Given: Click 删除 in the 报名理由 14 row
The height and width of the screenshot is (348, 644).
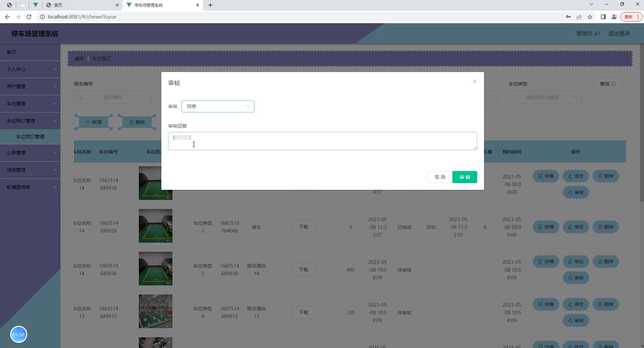Looking at the screenshot, I should click(606, 262).
